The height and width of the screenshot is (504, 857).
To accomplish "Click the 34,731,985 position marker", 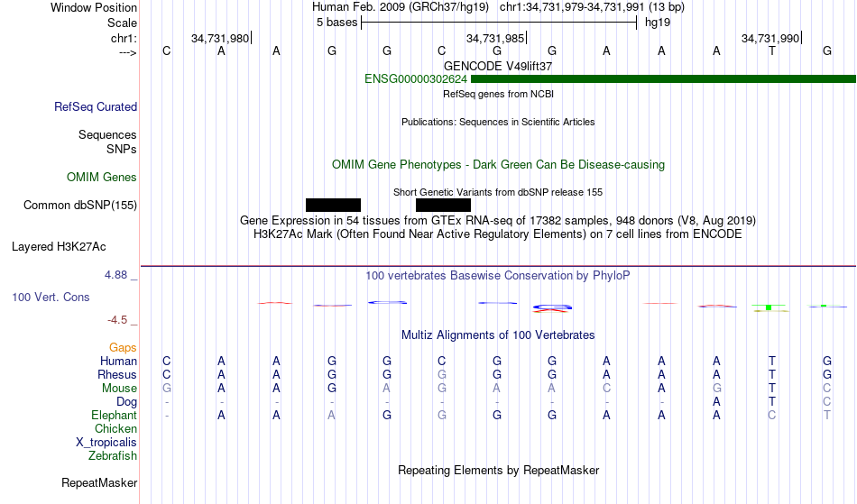I will 494,38.
